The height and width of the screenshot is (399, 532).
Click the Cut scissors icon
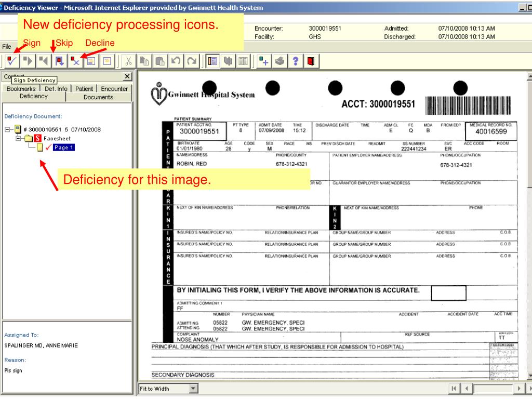[128, 61]
